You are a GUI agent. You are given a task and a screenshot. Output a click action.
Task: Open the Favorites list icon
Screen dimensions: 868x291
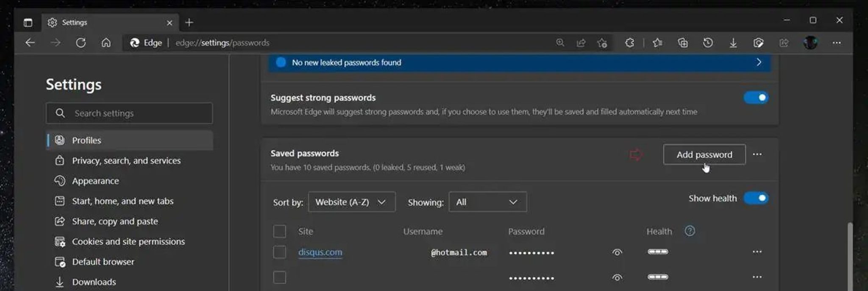point(657,42)
